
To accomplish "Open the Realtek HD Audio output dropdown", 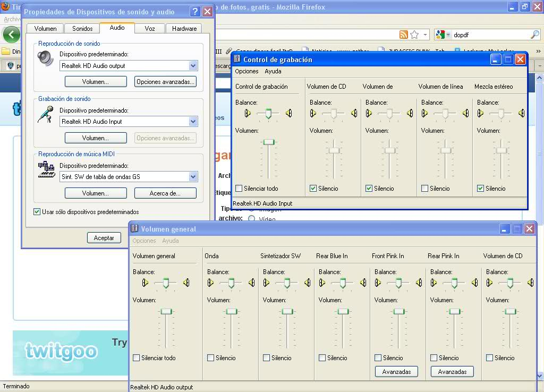I will [193, 66].
